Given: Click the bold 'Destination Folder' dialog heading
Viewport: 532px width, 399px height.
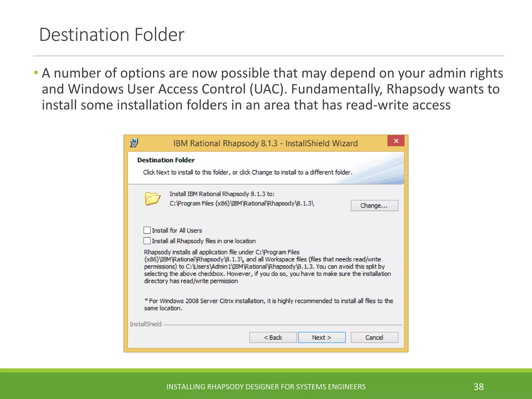Looking at the screenshot, I should tap(166, 160).
